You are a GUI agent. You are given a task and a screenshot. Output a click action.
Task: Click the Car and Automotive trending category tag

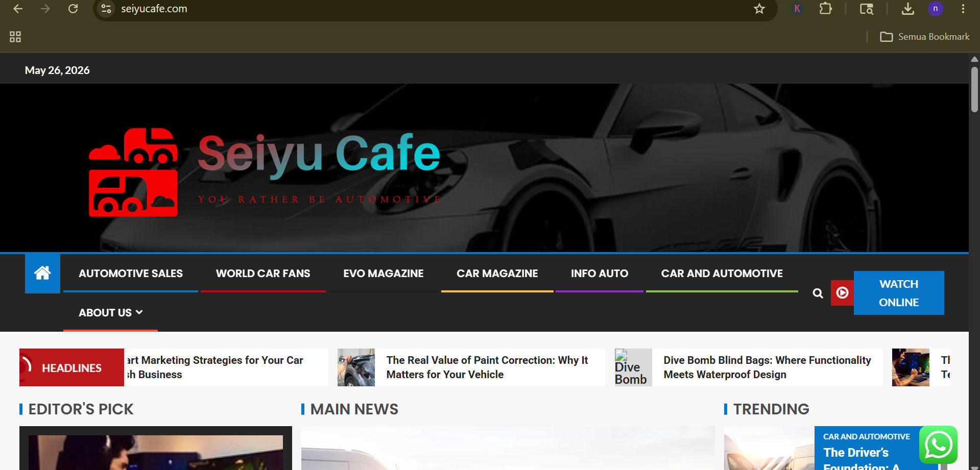[x=866, y=437]
